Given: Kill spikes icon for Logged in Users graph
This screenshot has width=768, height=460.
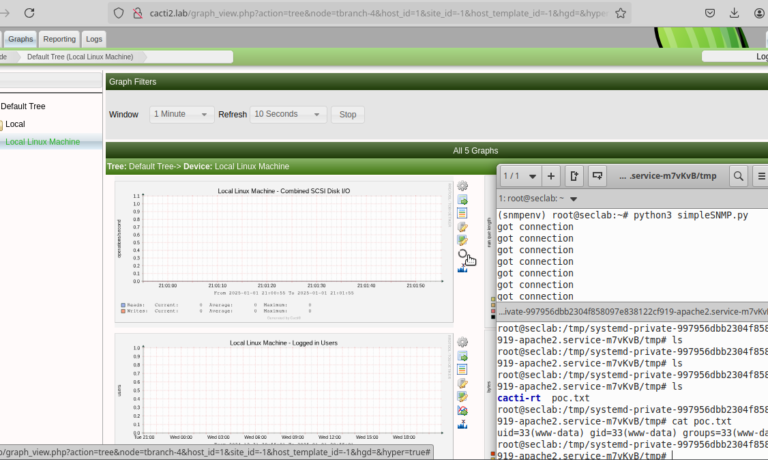Looking at the screenshot, I should [x=462, y=424].
